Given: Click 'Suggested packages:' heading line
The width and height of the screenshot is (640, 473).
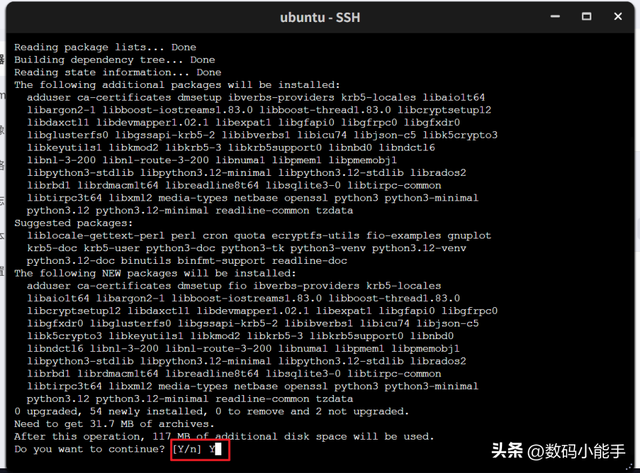Looking at the screenshot, I should click(73, 223).
